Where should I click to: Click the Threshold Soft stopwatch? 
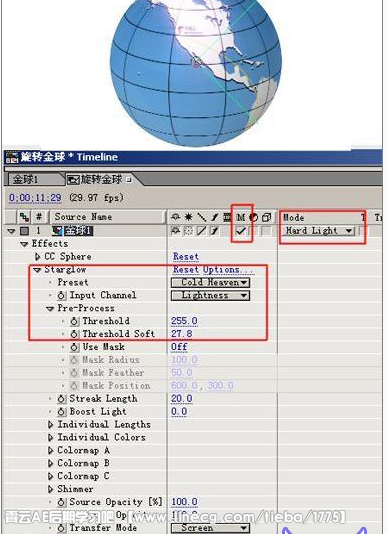[x=74, y=334]
